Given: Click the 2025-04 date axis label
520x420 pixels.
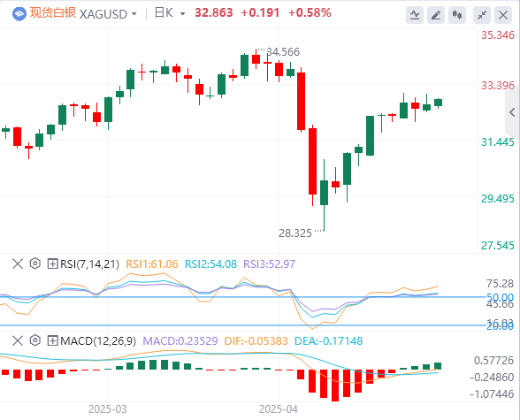Looking at the screenshot, I should pyautogui.click(x=279, y=409).
